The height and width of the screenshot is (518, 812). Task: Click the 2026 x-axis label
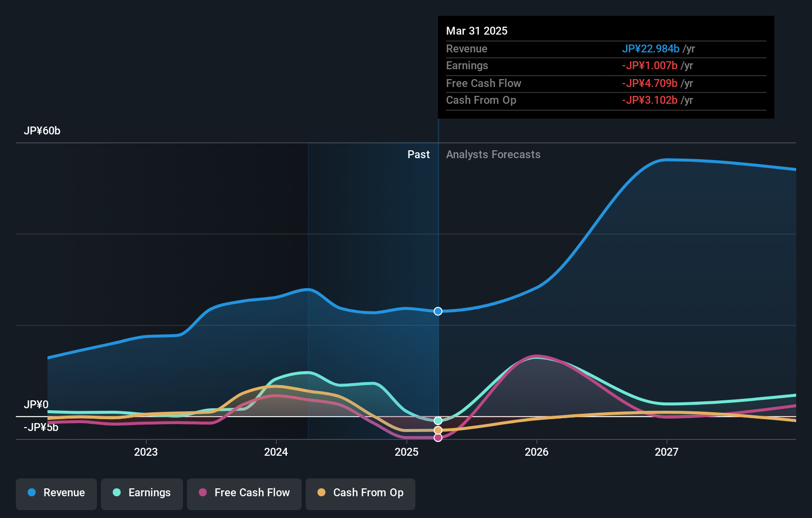pyautogui.click(x=537, y=452)
